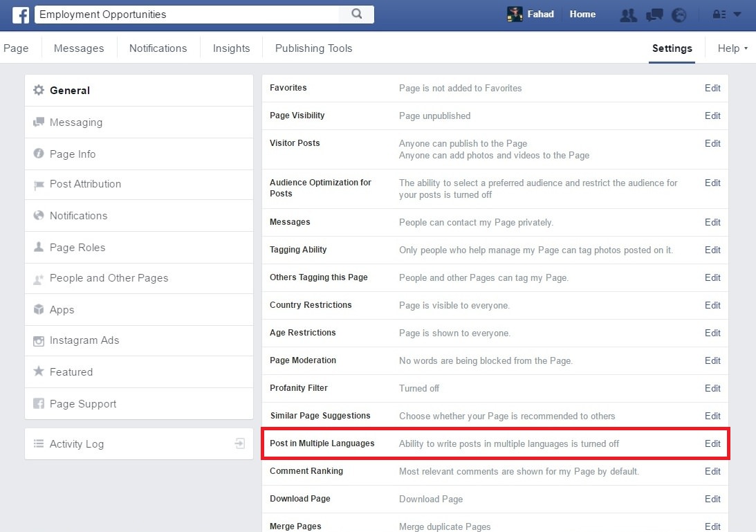Viewport: 756px width, 532px height.
Task: Expand the account dropdown arrow
Action: 737,15
